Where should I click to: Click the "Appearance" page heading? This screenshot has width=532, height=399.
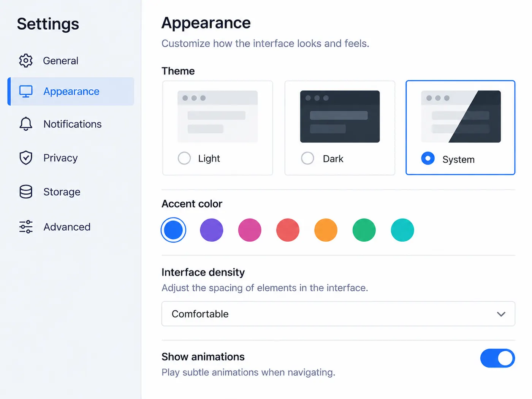(206, 23)
